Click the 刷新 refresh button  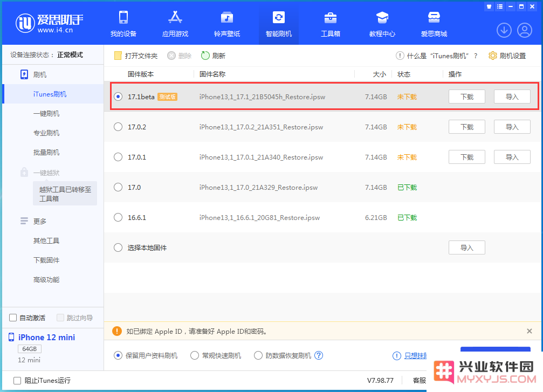(214, 56)
